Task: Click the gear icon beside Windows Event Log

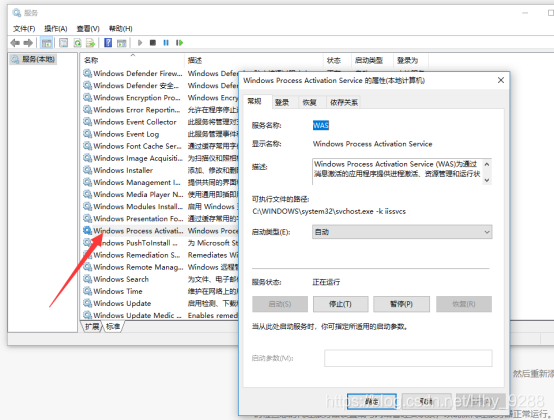Action: (87, 134)
